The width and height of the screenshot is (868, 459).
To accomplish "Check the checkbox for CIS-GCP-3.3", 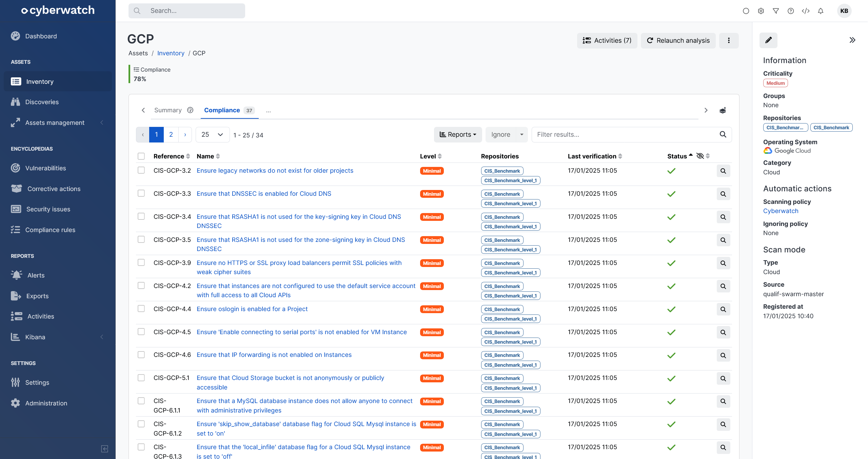I will point(141,193).
